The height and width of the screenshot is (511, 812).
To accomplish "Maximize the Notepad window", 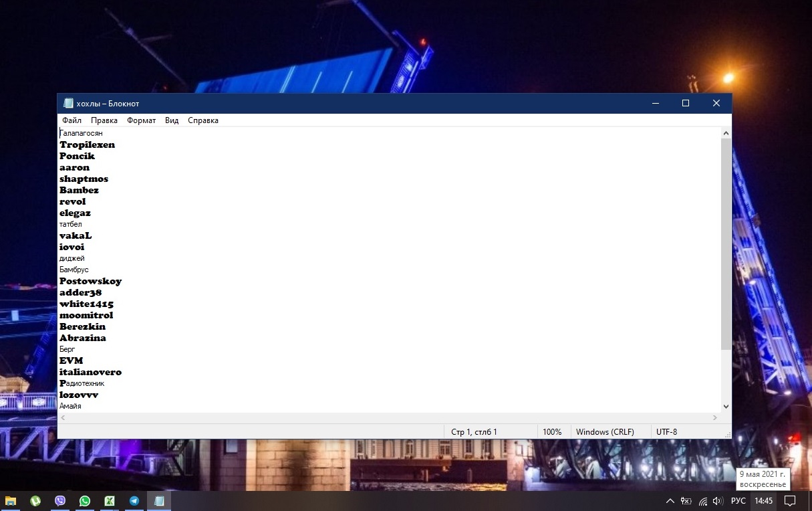I will point(686,104).
